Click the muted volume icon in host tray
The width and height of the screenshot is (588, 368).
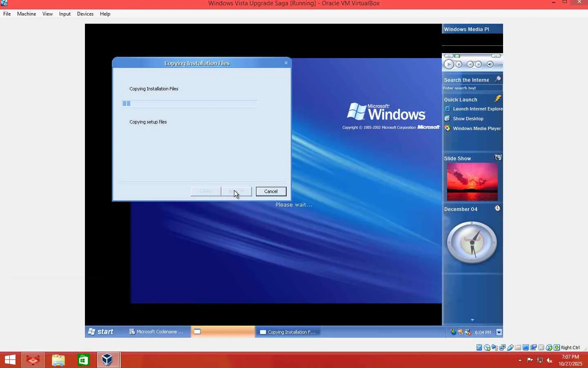[550, 360]
